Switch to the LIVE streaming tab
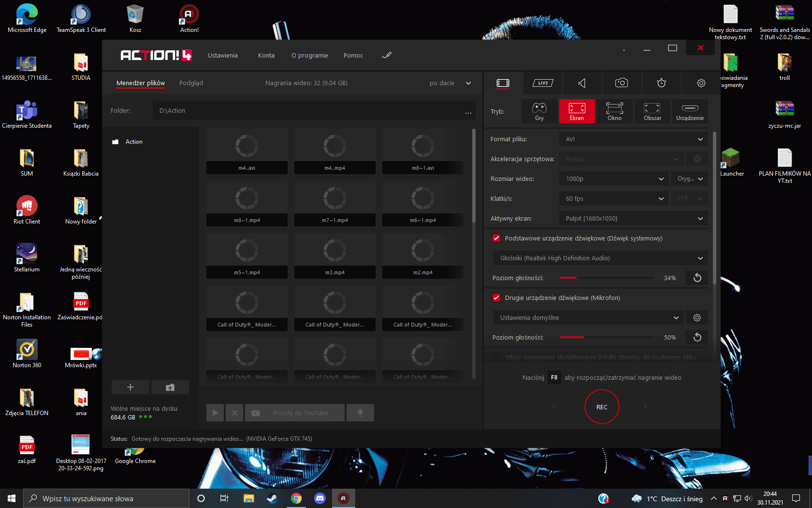Image resolution: width=812 pixels, height=508 pixels. pos(543,83)
